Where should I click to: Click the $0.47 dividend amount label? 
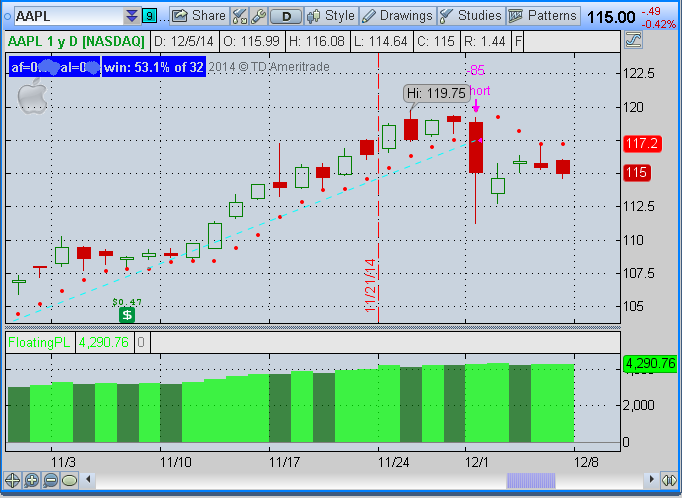(x=127, y=301)
